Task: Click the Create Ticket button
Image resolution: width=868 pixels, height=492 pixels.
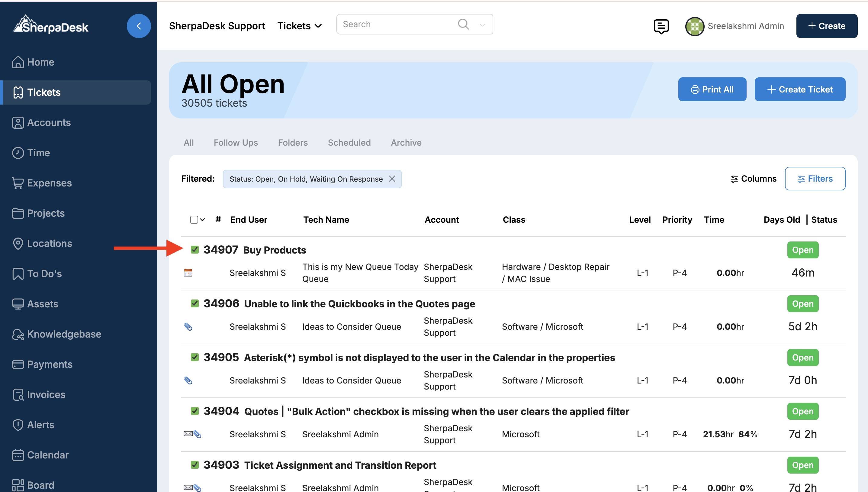Action: point(799,89)
